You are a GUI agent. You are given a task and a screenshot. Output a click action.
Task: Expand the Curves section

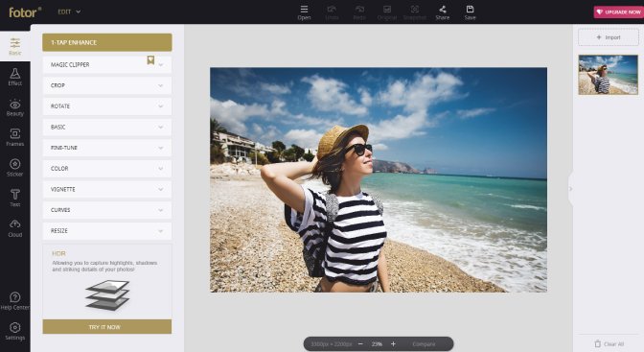click(107, 210)
